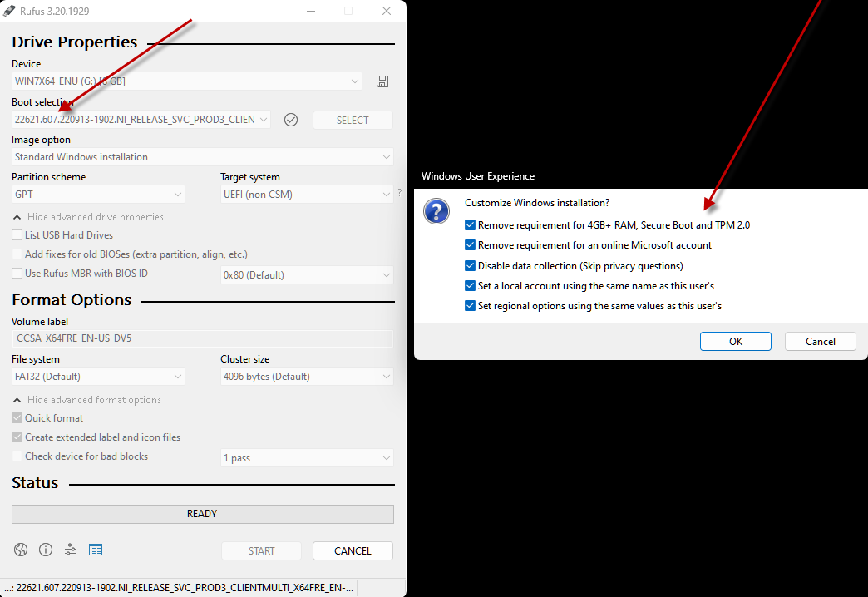This screenshot has width=868, height=597.
Task: Click the Rufus USB drive title bar icon
Action: [9, 11]
